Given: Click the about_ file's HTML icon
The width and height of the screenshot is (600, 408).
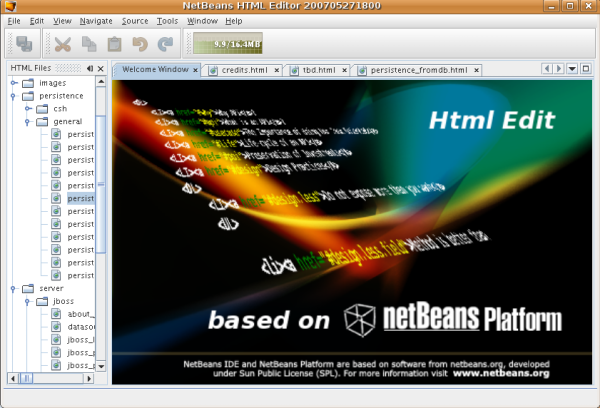Looking at the screenshot, I should click(56, 314).
